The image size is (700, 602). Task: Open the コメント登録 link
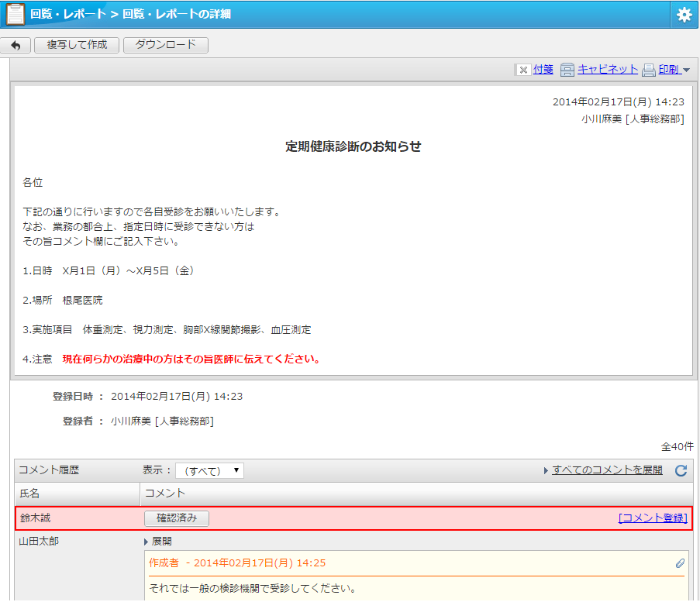coord(652,518)
